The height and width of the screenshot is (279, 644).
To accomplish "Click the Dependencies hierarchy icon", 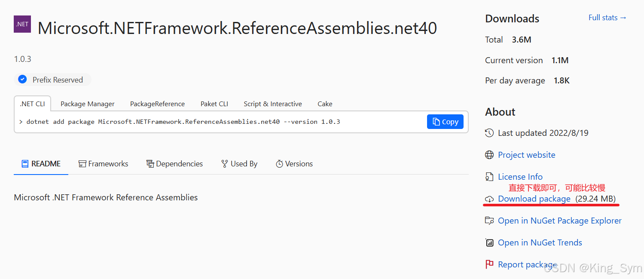I will click(x=150, y=163).
